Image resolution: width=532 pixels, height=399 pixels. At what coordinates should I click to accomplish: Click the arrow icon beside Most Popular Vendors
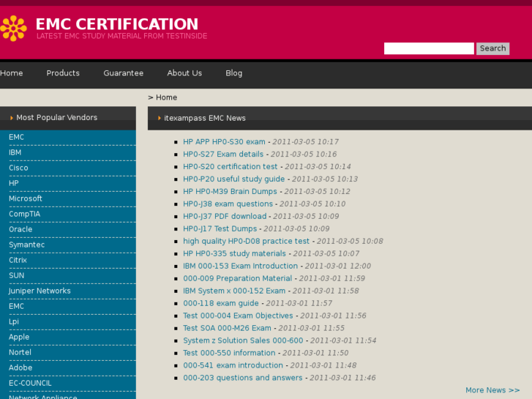pyautogui.click(x=12, y=118)
